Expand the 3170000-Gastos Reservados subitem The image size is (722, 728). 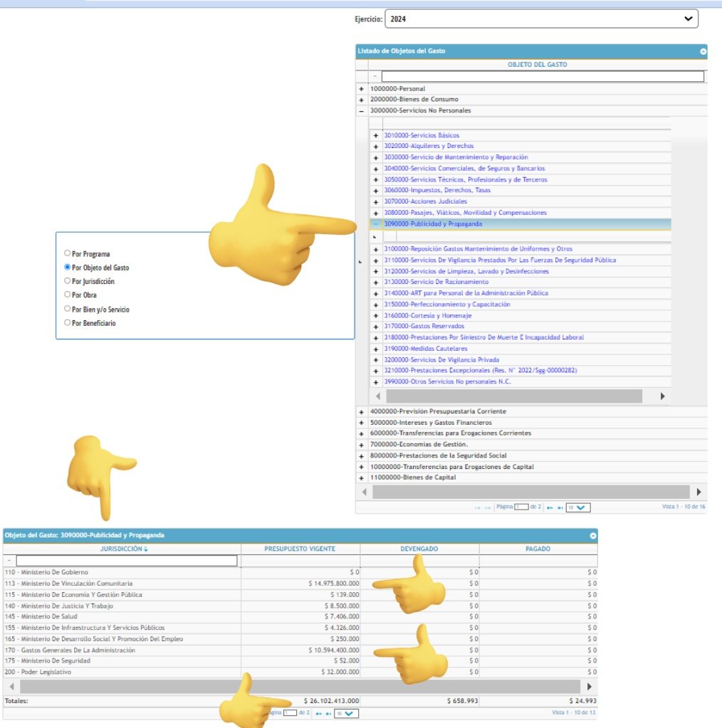click(x=376, y=327)
